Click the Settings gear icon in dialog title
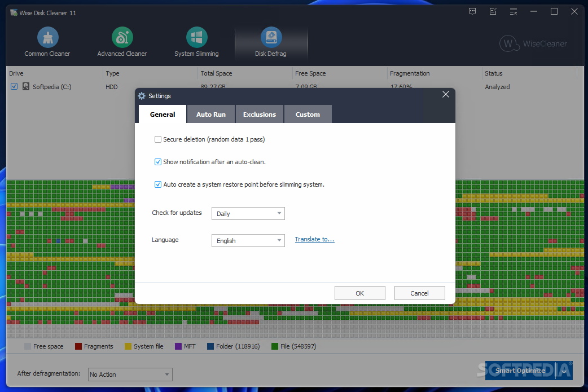The width and height of the screenshot is (588, 392). (x=142, y=96)
